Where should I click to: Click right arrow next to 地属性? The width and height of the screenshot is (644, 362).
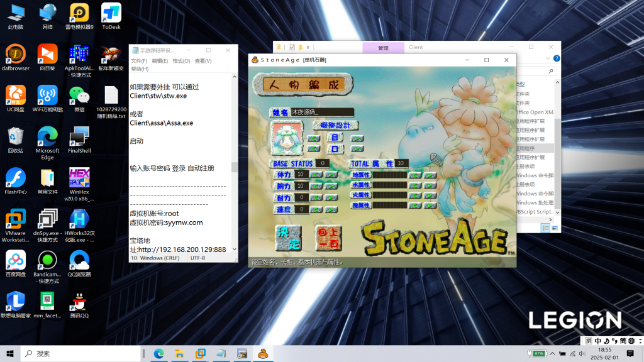(430, 175)
